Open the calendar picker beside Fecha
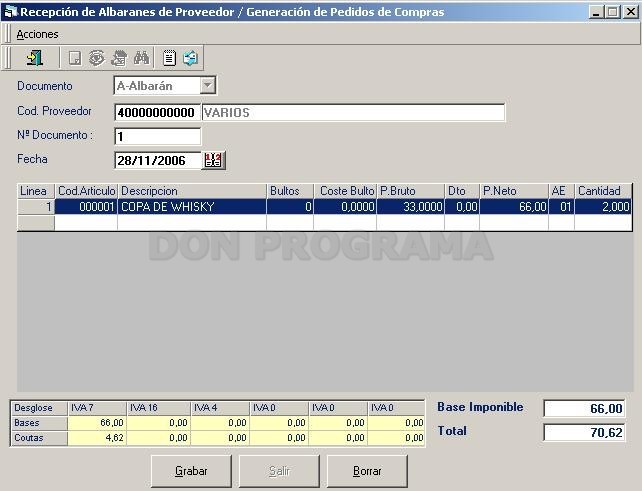 (213, 160)
